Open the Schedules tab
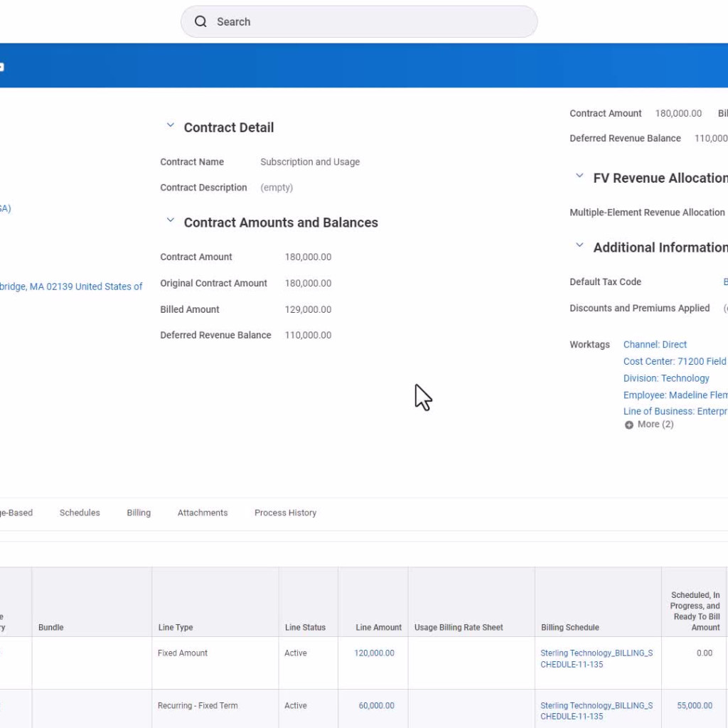728x728 pixels. 80,513
